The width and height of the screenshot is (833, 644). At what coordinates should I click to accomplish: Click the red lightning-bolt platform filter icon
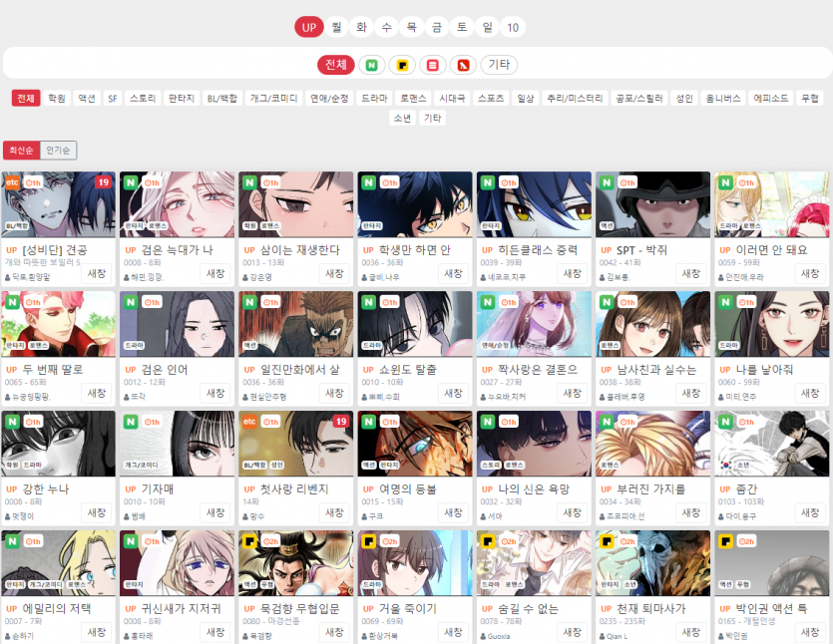tap(462, 65)
